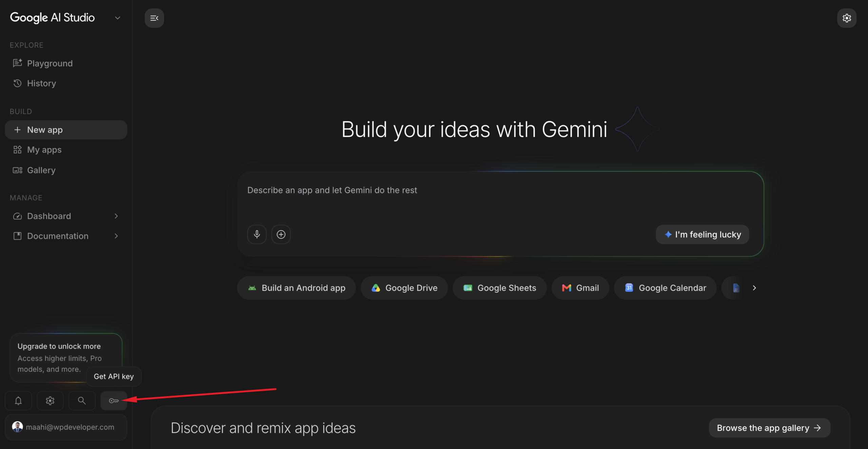Screen dimensions: 868x449
Task: Open the Google AI Studio dropdown chevron
Action: point(117,18)
